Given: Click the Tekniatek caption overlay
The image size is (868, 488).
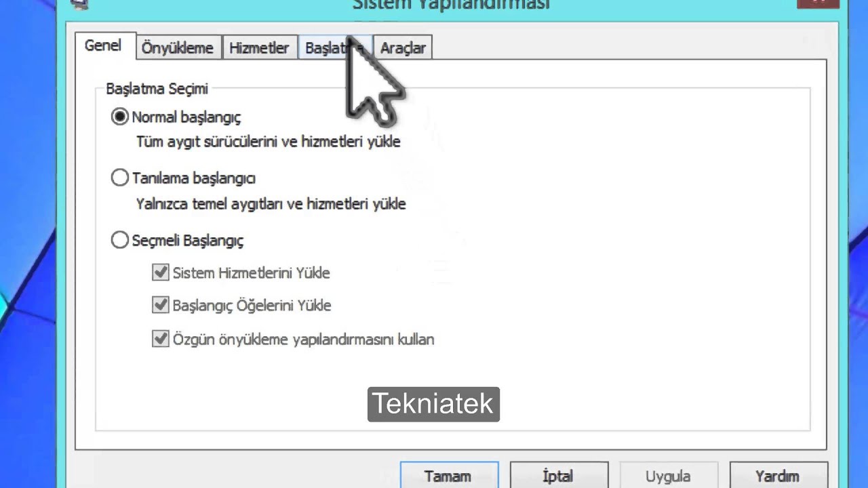Looking at the screenshot, I should point(433,404).
